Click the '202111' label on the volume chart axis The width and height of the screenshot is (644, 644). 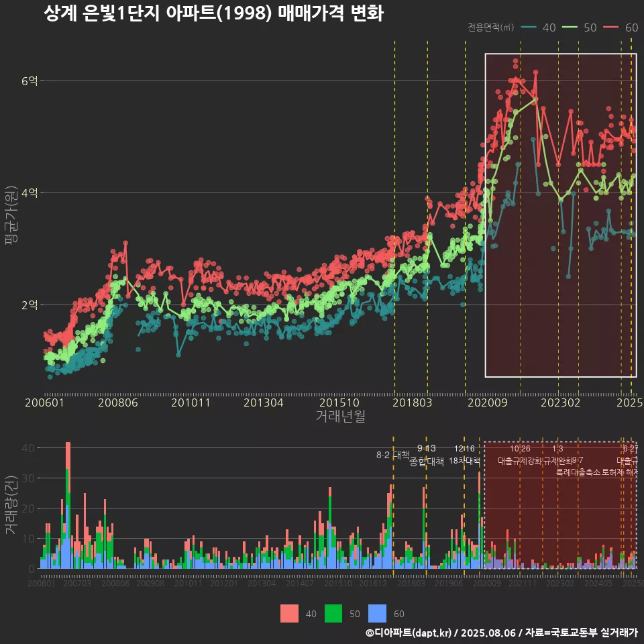(523, 583)
